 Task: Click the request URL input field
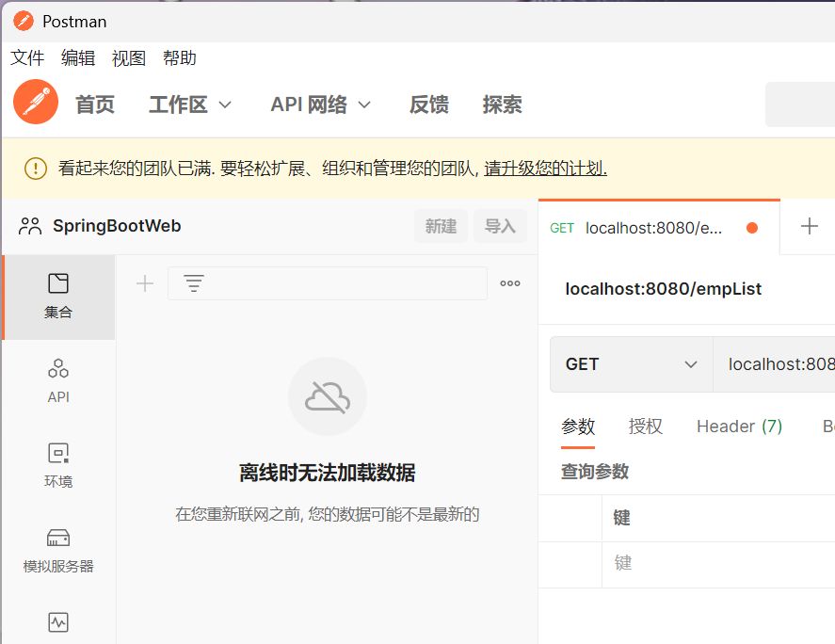tap(774, 364)
